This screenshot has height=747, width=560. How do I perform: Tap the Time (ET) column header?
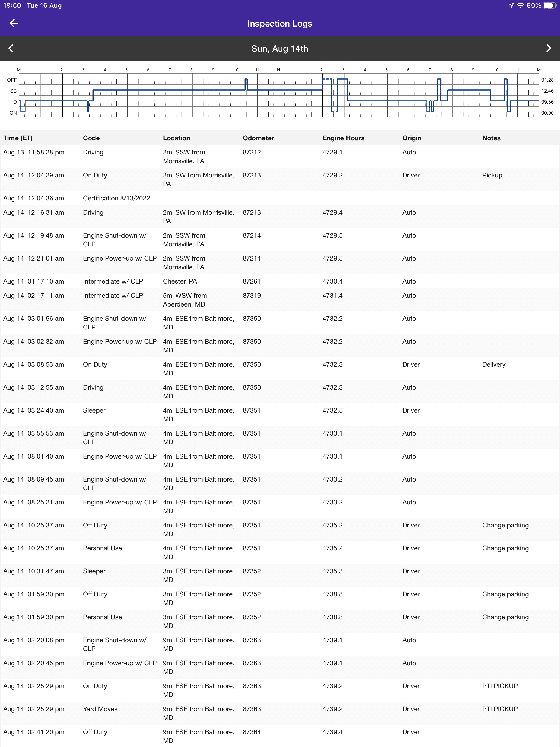pos(18,138)
